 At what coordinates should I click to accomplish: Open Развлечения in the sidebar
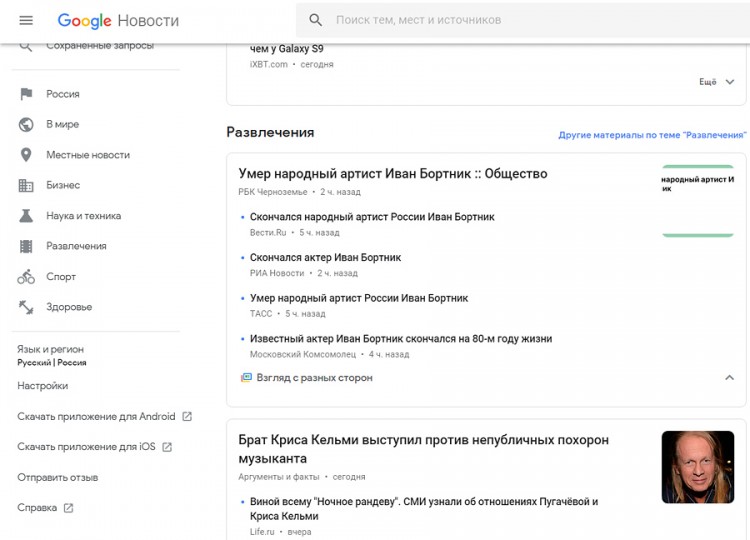coord(77,246)
